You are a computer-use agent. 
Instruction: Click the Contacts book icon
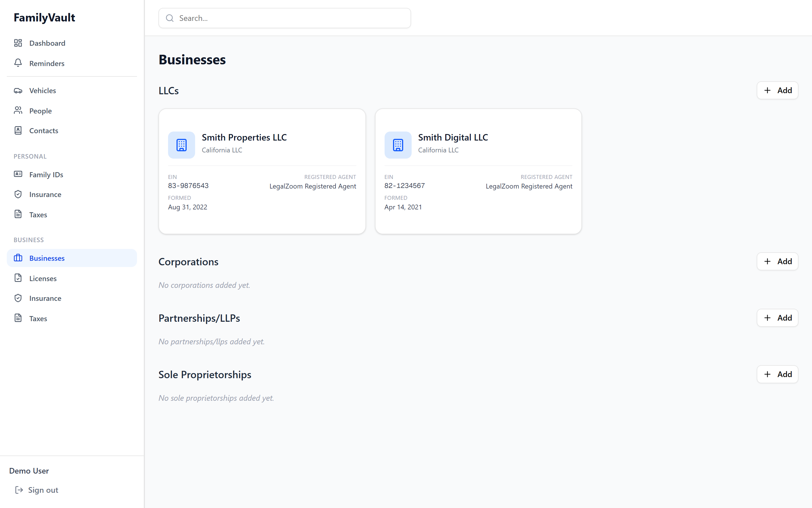[x=18, y=130]
